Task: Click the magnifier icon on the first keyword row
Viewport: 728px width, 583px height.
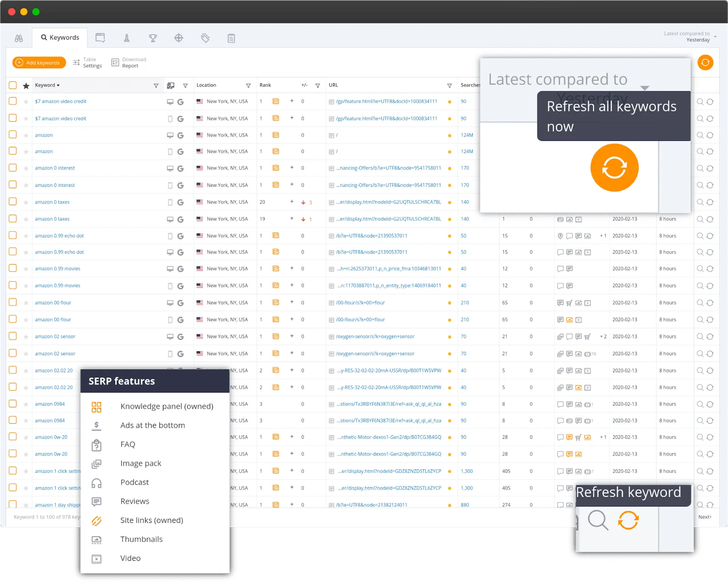Action: coord(699,101)
